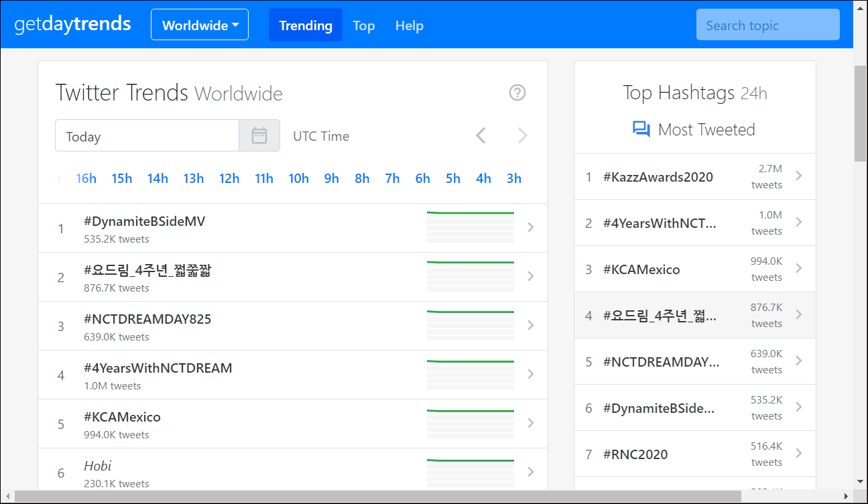The image size is (868, 504).
Task: Expand chevron for Hobi trend row
Action: (x=531, y=472)
